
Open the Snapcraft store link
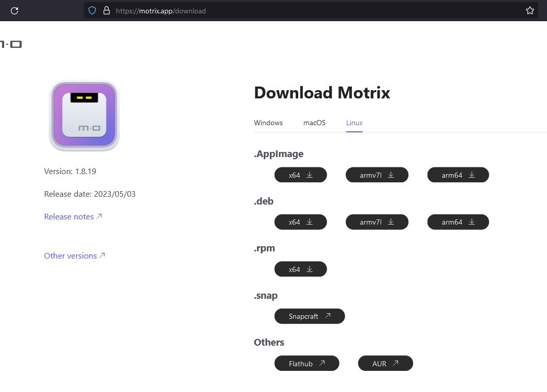(310, 316)
